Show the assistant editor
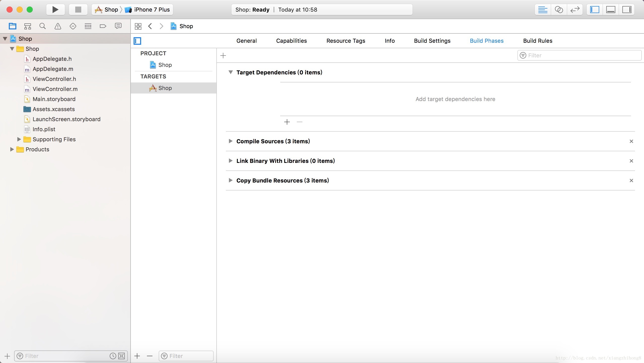The width and height of the screenshot is (644, 363). [x=559, y=10]
